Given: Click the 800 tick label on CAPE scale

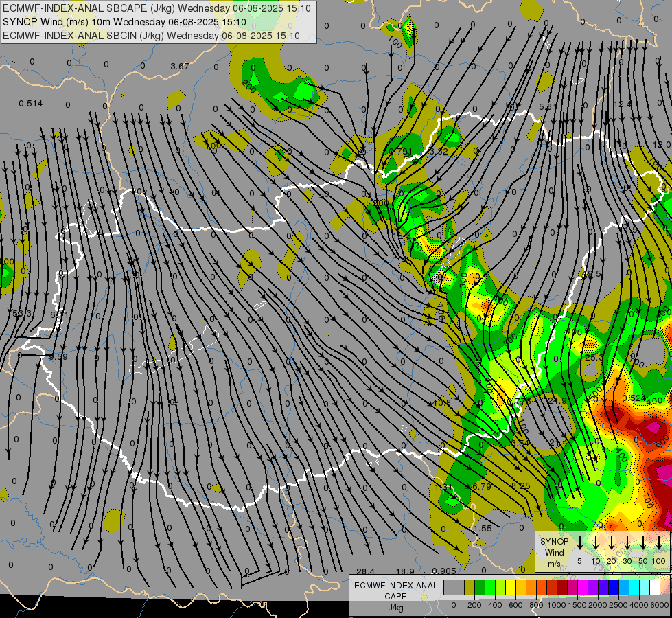Looking at the screenshot, I should [x=536, y=605].
